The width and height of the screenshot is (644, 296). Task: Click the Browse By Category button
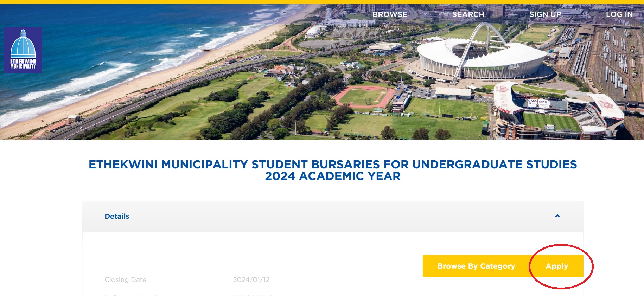click(x=476, y=266)
